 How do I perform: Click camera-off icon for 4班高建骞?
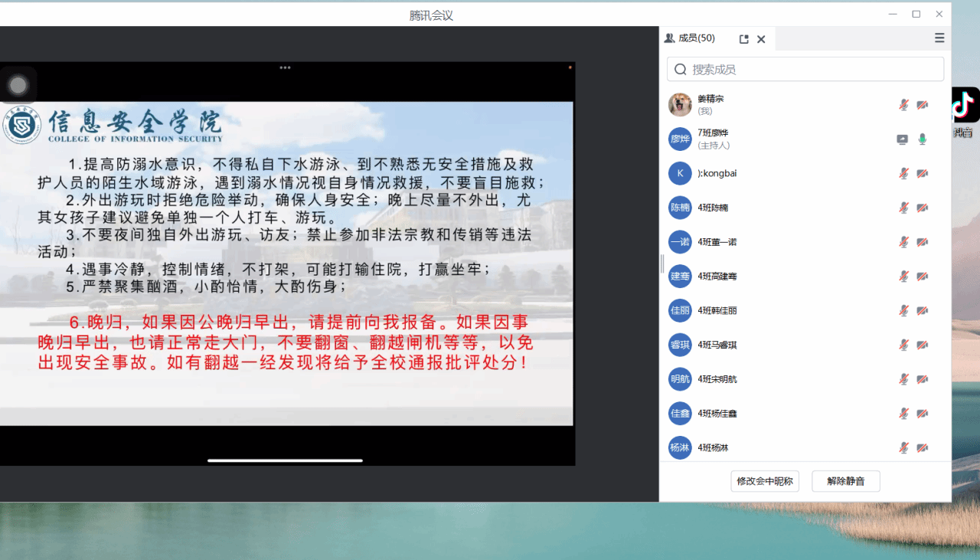(x=923, y=277)
